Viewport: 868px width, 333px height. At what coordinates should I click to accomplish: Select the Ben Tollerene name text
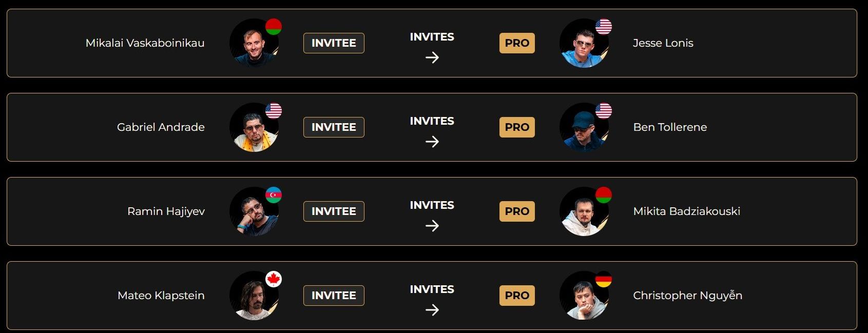tap(670, 127)
